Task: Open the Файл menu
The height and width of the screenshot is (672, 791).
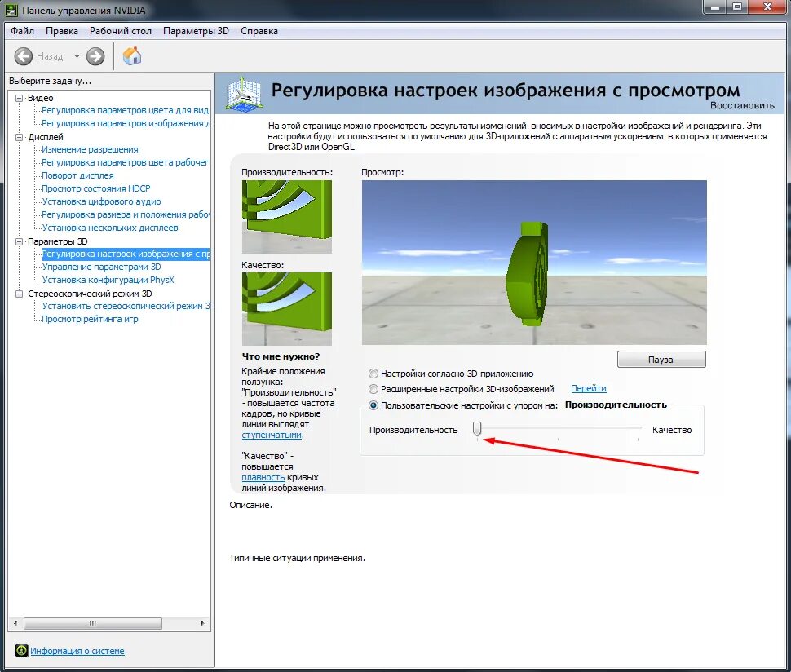Action: (x=23, y=31)
